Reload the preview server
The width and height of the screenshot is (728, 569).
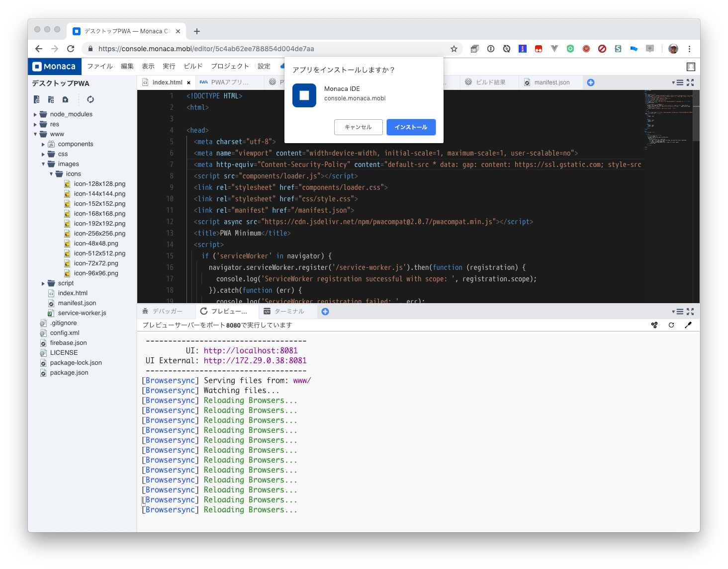click(671, 325)
